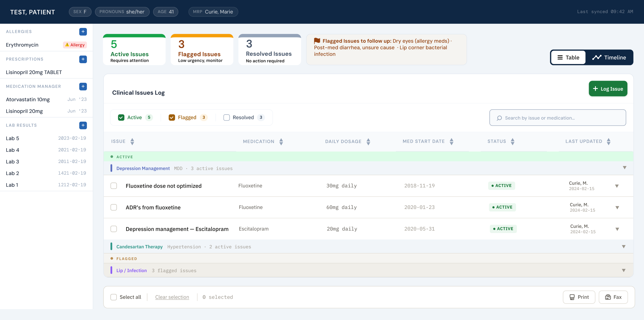Viewport: 644px width, 320px height.
Task: Uncheck the Active filter checkbox
Action: (x=121, y=118)
